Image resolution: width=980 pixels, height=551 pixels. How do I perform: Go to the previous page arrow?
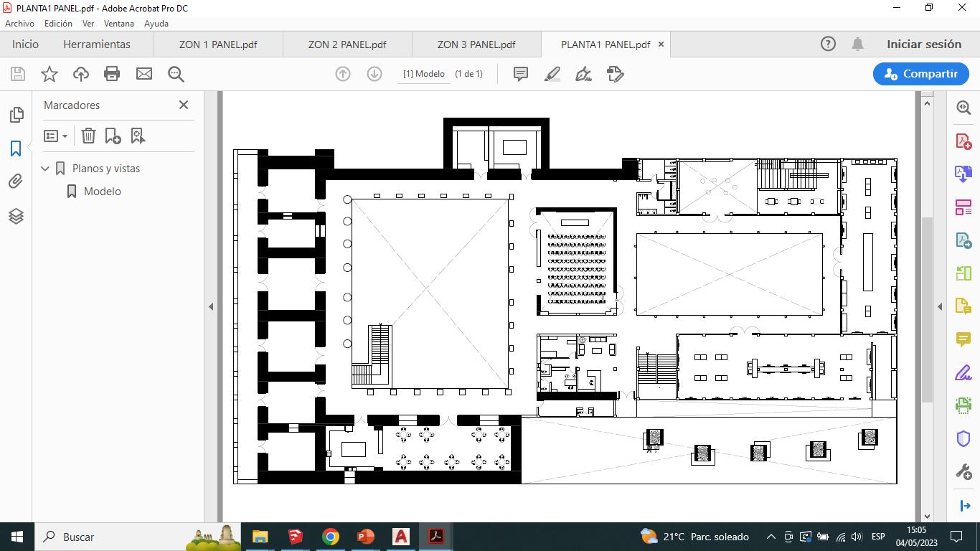343,74
